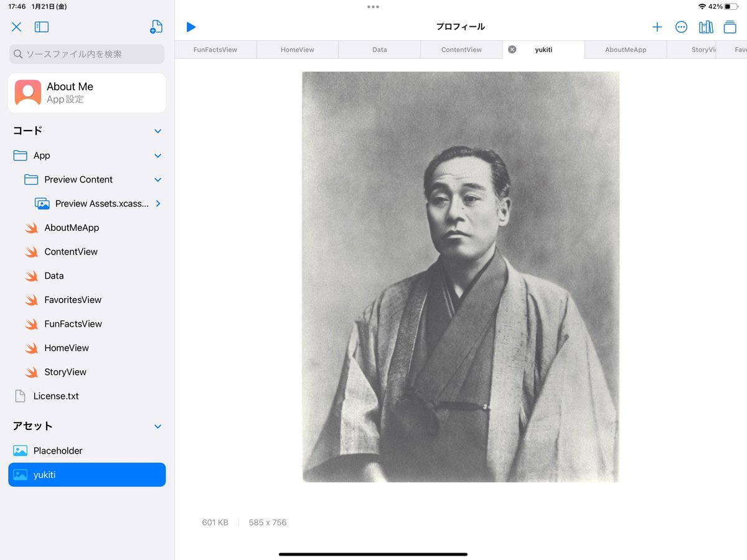747x560 pixels.
Task: Collapse the App folder chevron
Action: pos(157,156)
